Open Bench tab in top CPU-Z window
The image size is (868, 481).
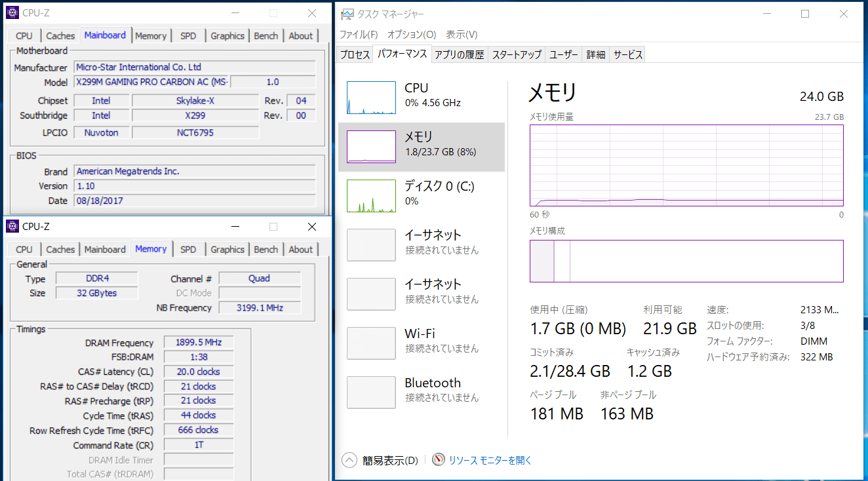[x=266, y=36]
